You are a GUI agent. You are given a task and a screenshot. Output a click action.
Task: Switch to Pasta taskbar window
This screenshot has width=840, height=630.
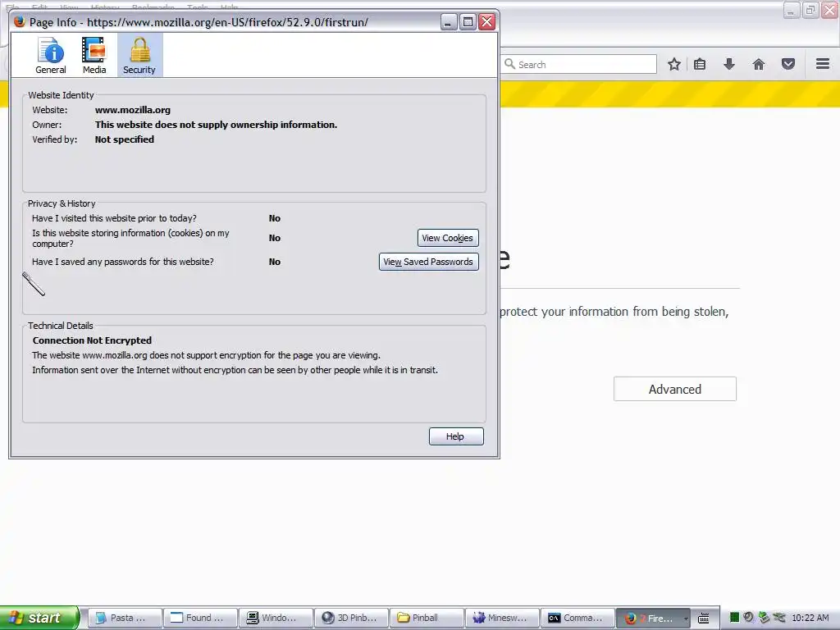tap(125, 618)
